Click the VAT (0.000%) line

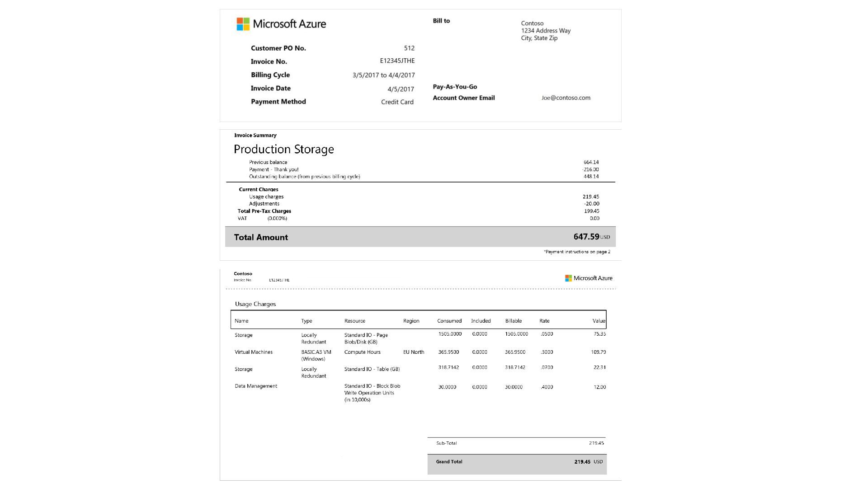[x=262, y=218]
